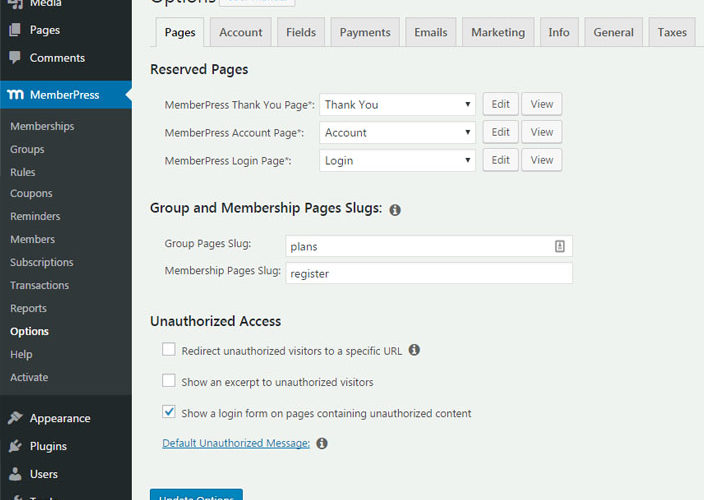This screenshot has height=500, width=704.
Task: Click info icon next to Default Unauthorized Message
Action: click(322, 443)
